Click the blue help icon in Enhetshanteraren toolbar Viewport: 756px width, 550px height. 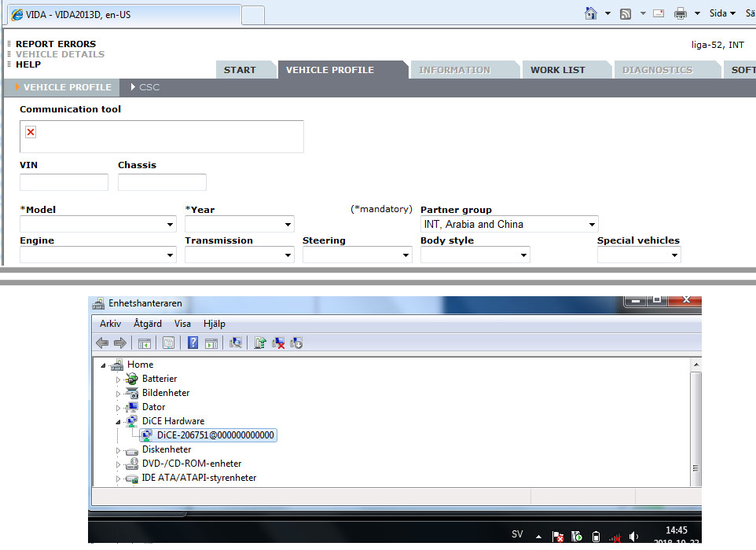[193, 343]
